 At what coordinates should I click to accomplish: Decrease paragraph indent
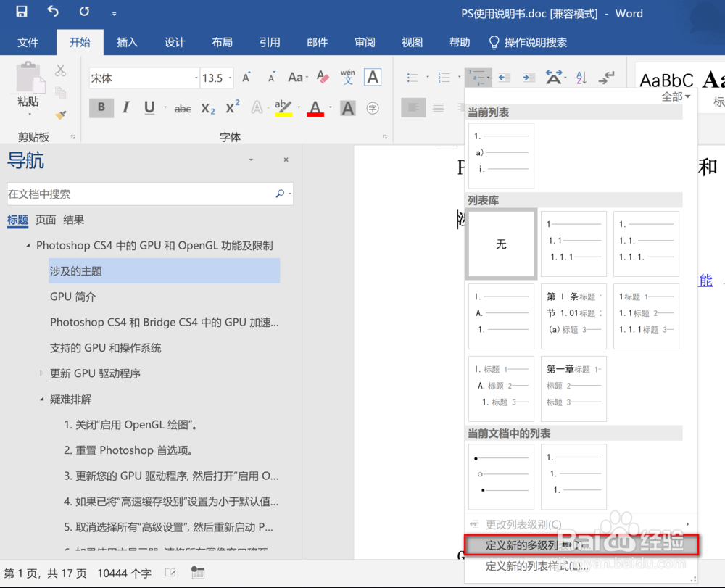tap(504, 77)
